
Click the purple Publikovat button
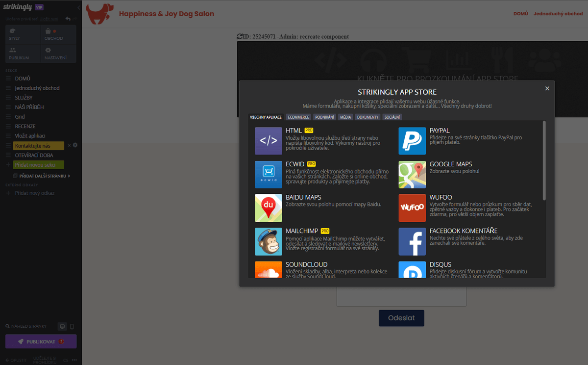tap(41, 341)
